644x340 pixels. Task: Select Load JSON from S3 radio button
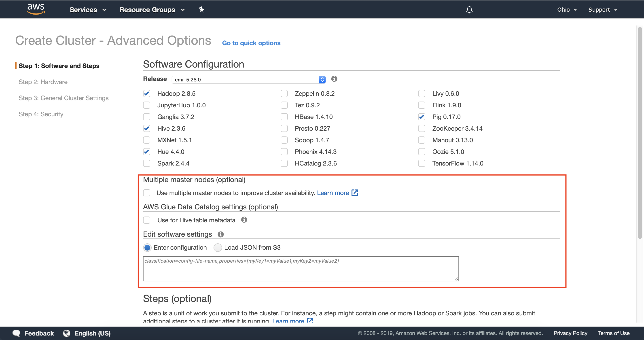click(218, 247)
